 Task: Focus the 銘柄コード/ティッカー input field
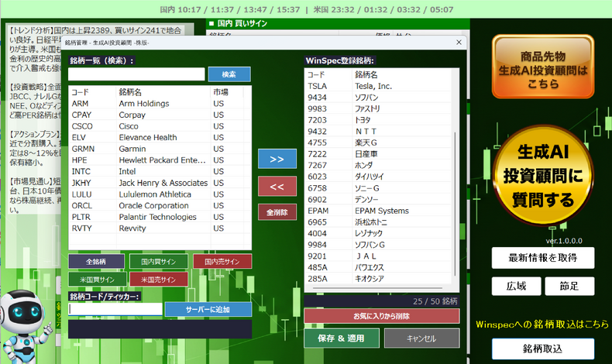click(x=115, y=309)
